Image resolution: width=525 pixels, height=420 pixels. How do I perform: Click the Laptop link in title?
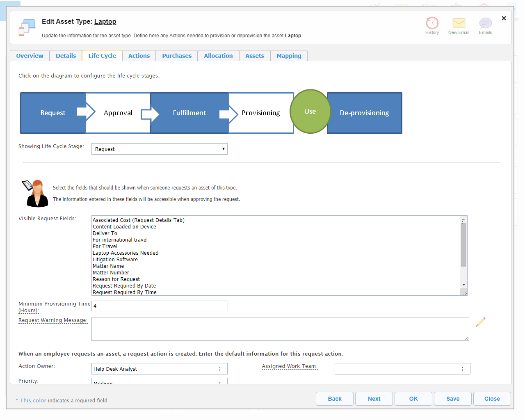[105, 21]
